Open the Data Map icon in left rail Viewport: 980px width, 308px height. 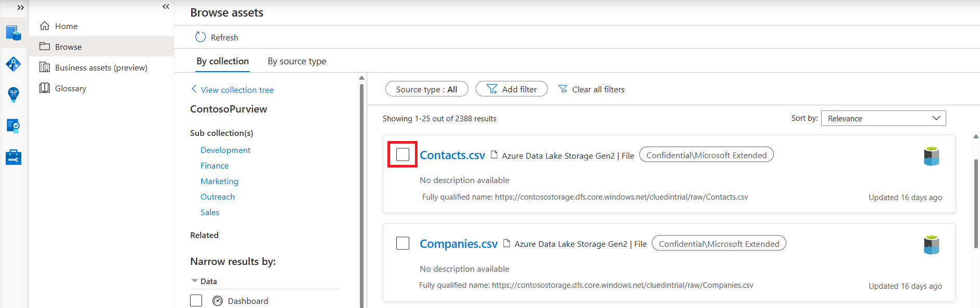point(14,64)
